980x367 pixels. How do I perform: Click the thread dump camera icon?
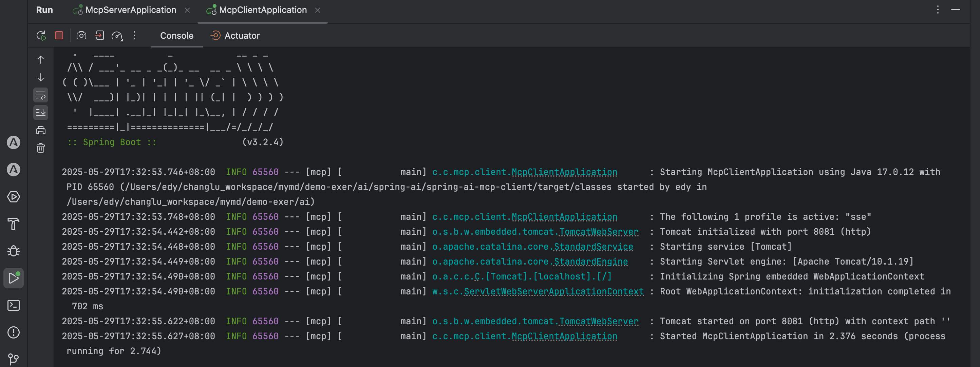(x=81, y=36)
